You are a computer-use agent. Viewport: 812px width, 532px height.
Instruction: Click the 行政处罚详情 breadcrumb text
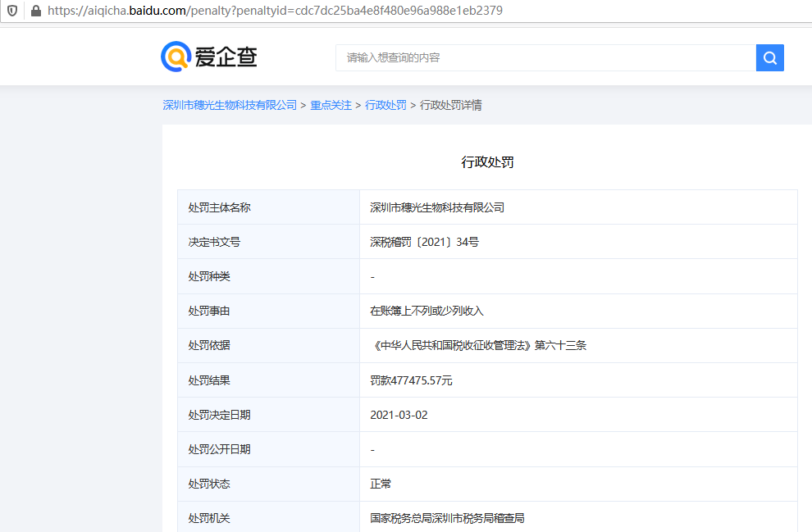(x=450, y=105)
